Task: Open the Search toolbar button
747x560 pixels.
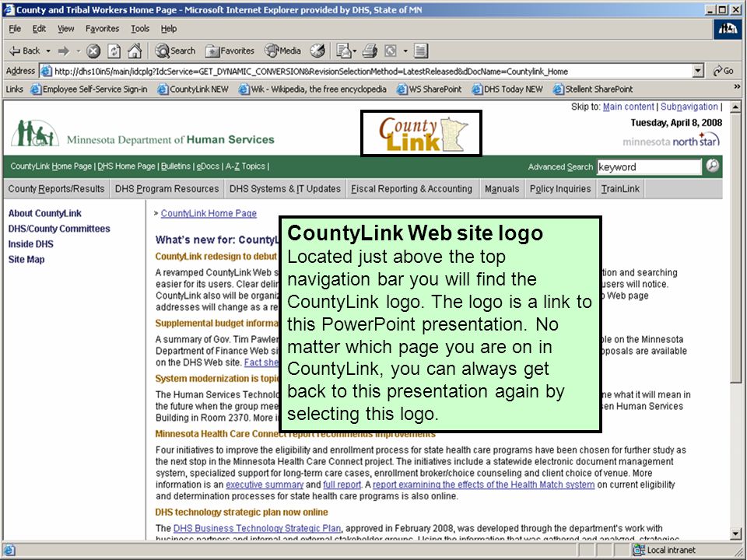Action: point(175,51)
